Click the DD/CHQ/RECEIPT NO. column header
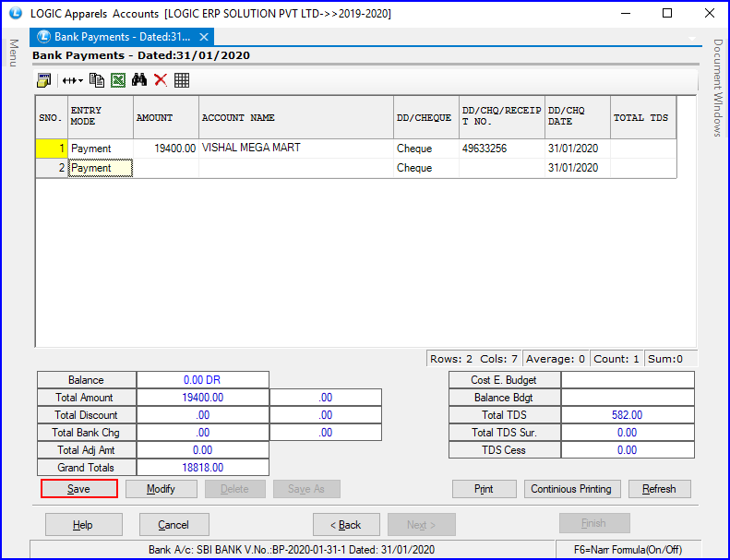Screen dimensions: 730x560 pos(502,117)
